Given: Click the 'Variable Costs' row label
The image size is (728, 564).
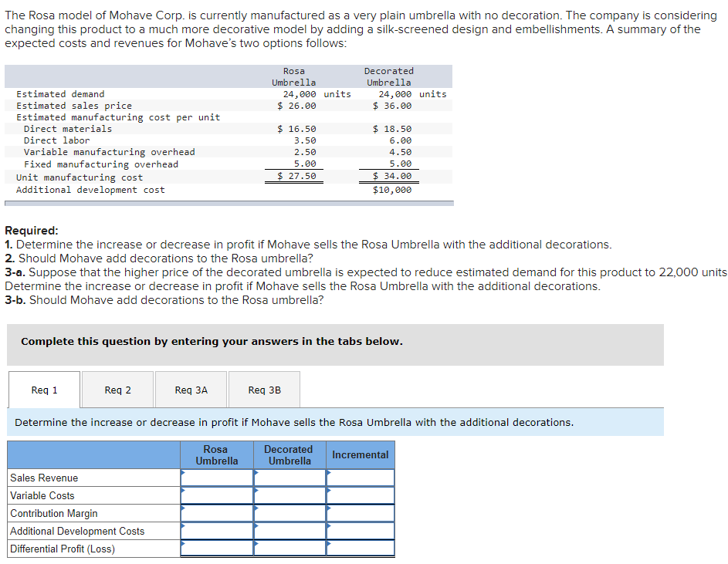Looking at the screenshot, I should click(x=42, y=495).
